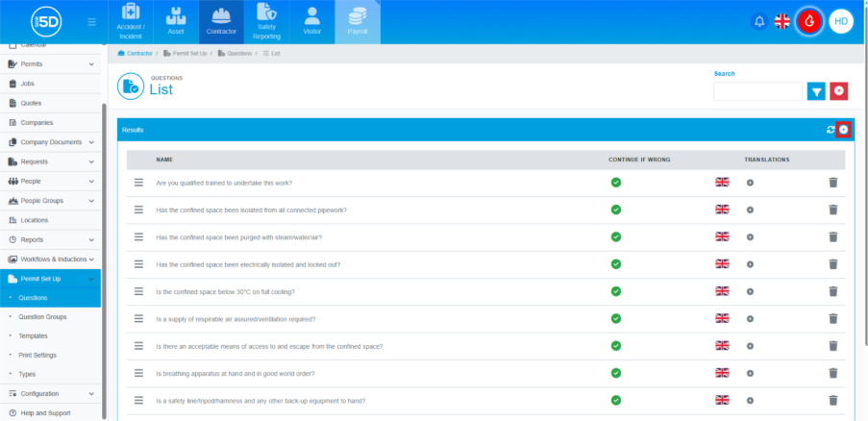Delete the 'Are you qualified trained' question
The height and width of the screenshot is (421, 868).
tap(833, 183)
